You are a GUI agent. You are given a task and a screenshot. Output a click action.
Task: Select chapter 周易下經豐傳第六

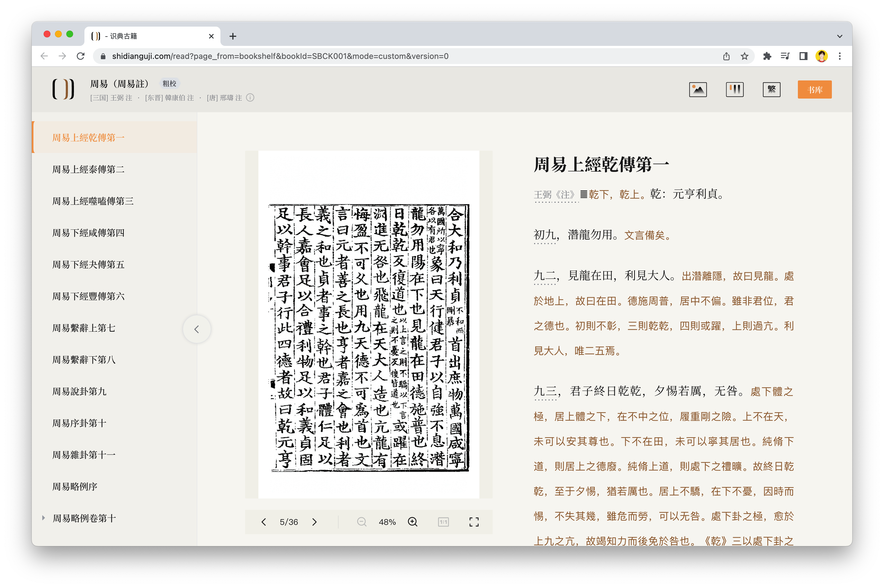coord(114,296)
